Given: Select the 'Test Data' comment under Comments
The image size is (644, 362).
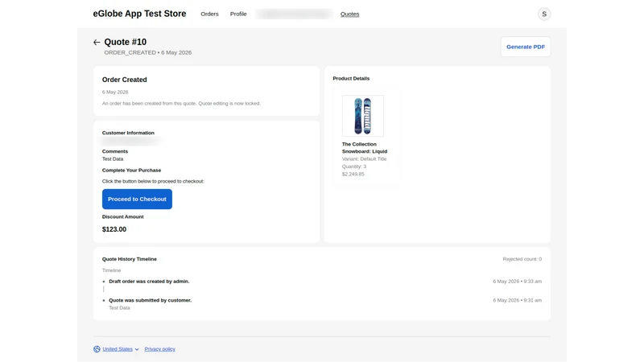Looking at the screenshot, I should 113,158.
